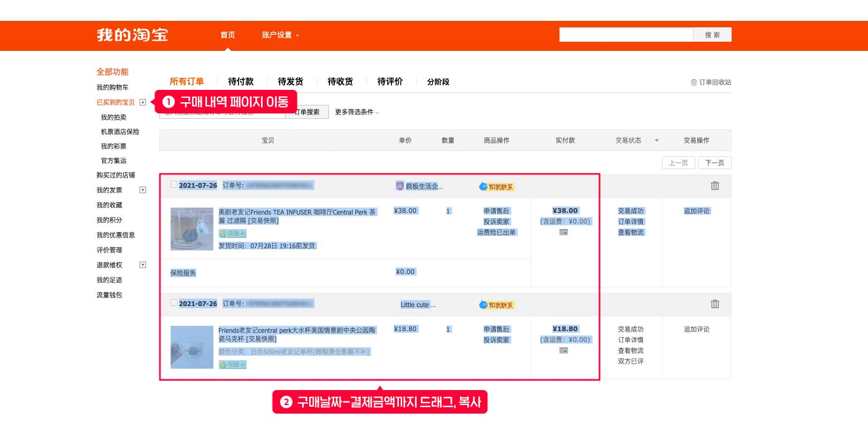Open the 账户设置 dropdown menu
The width and height of the screenshot is (868, 435).
[x=280, y=35]
